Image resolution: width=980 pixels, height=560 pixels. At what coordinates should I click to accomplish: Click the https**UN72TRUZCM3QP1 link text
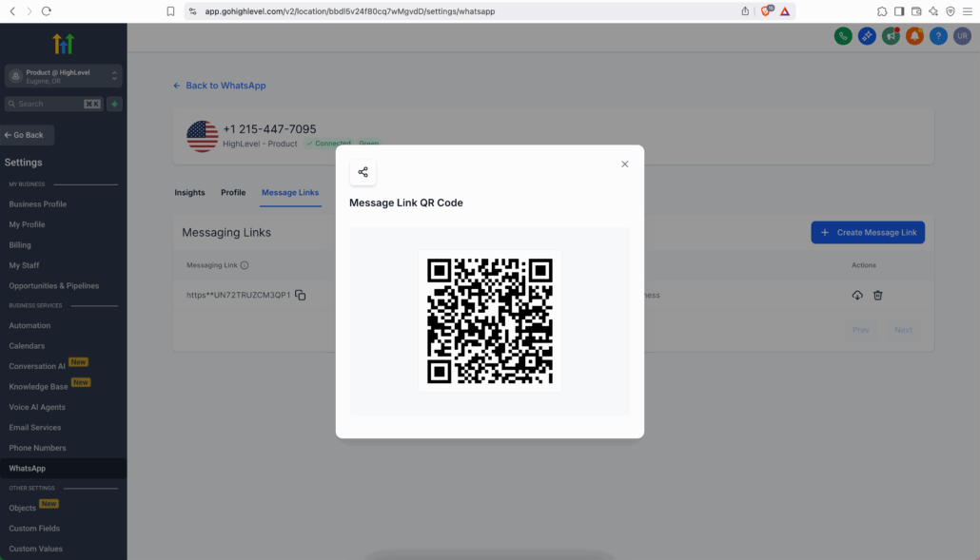(x=238, y=296)
